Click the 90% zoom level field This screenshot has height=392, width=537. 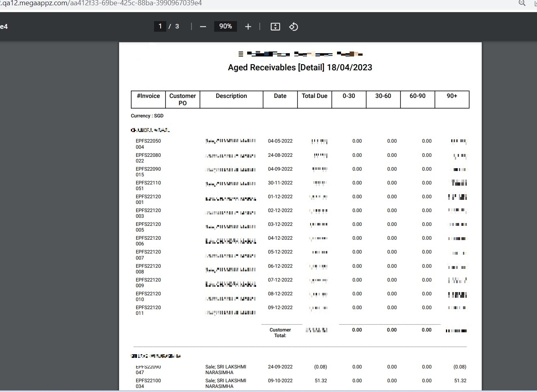point(225,26)
